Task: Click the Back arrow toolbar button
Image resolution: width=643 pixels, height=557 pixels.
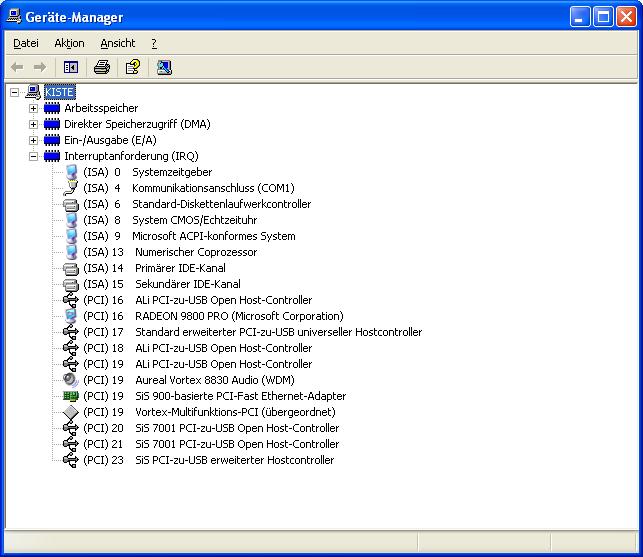Action: coord(17,67)
